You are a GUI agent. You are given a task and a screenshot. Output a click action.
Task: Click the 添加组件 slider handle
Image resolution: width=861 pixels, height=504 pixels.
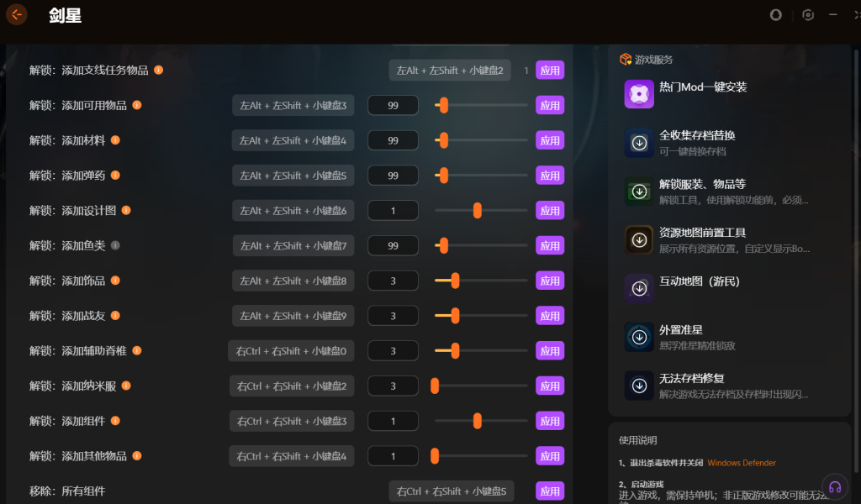point(478,421)
